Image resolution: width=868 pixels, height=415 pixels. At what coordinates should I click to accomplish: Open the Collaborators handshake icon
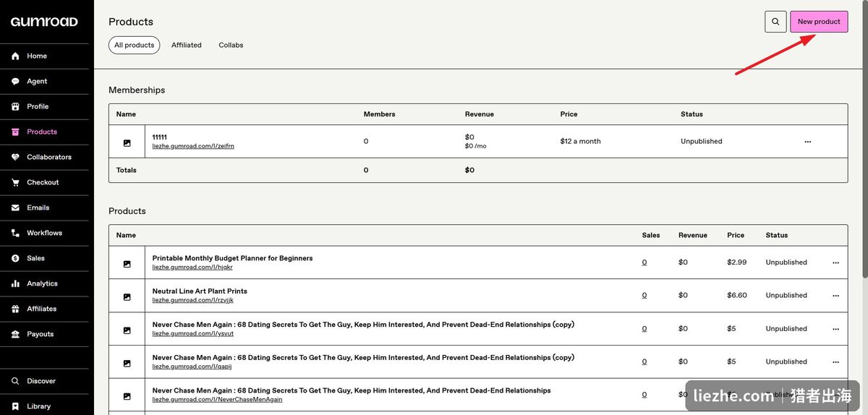pos(15,157)
